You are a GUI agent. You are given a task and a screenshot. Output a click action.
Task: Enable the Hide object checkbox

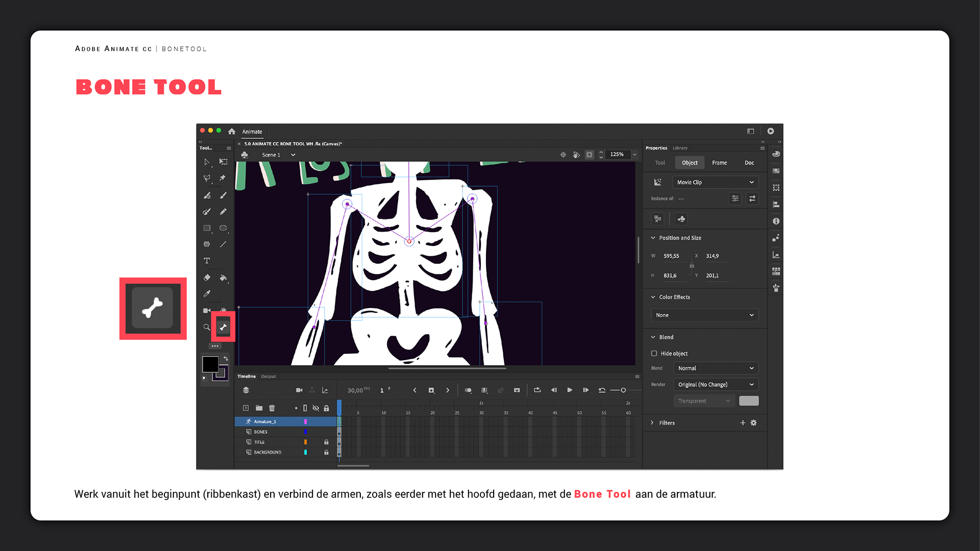pos(654,354)
